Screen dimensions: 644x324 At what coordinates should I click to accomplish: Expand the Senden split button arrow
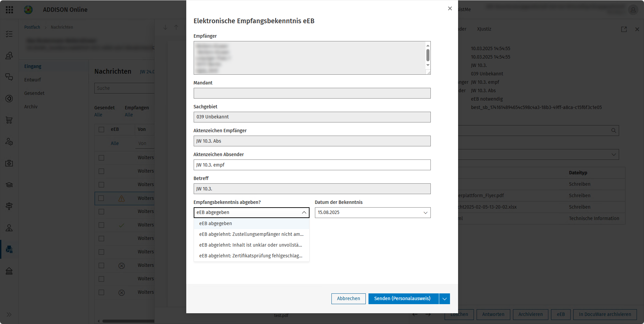[x=445, y=299]
